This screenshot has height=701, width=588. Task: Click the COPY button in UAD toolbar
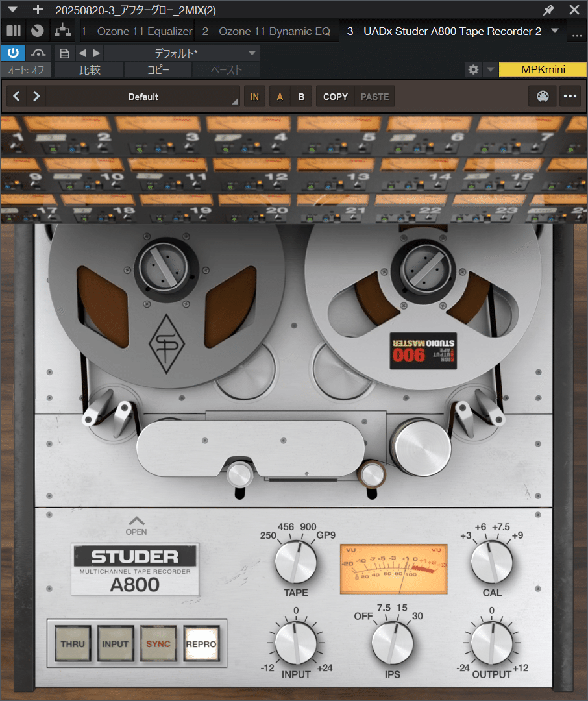336,97
